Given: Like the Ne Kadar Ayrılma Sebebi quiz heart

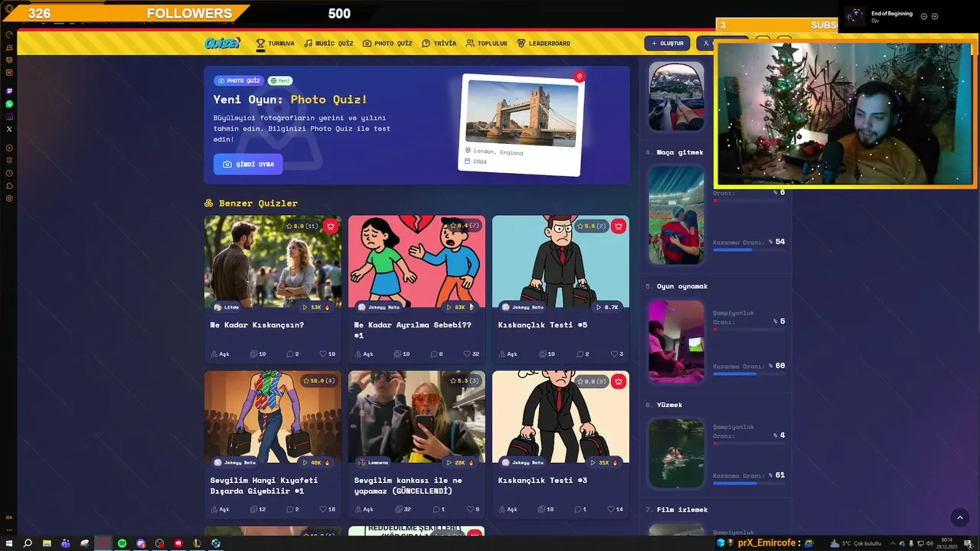Looking at the screenshot, I should (471, 354).
